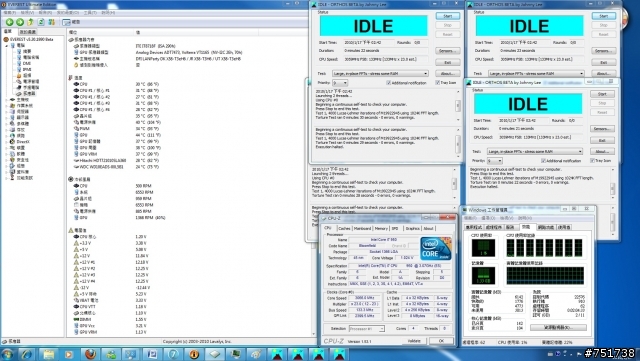This screenshot has width=640, height=361.
Task: Open Firefox from the taskbar
Action: [x=90, y=354]
